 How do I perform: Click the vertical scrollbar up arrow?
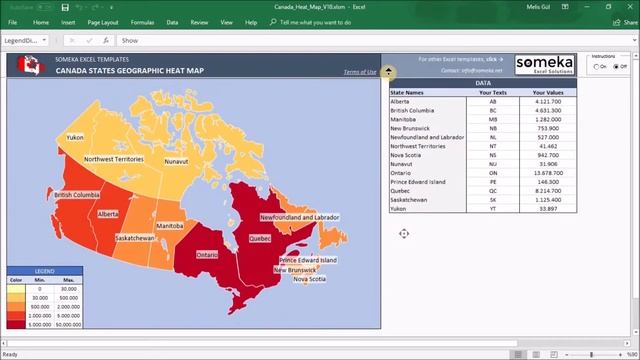click(x=636, y=56)
